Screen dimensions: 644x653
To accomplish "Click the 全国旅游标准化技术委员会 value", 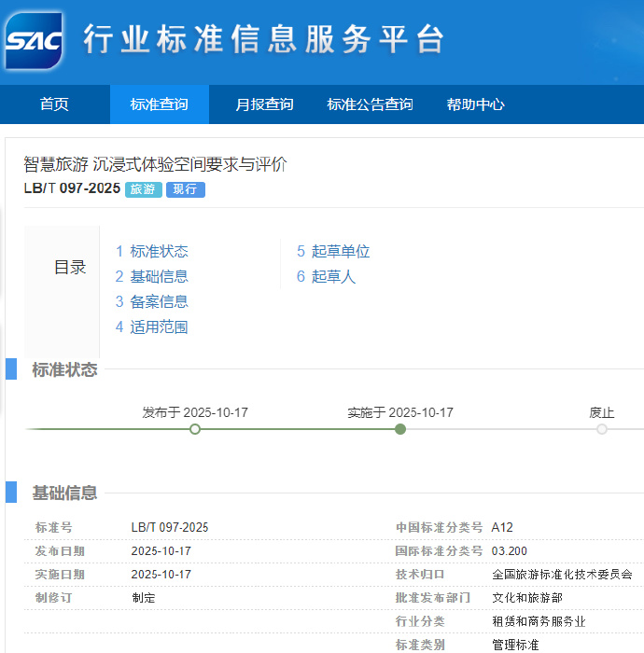I will [562, 575].
